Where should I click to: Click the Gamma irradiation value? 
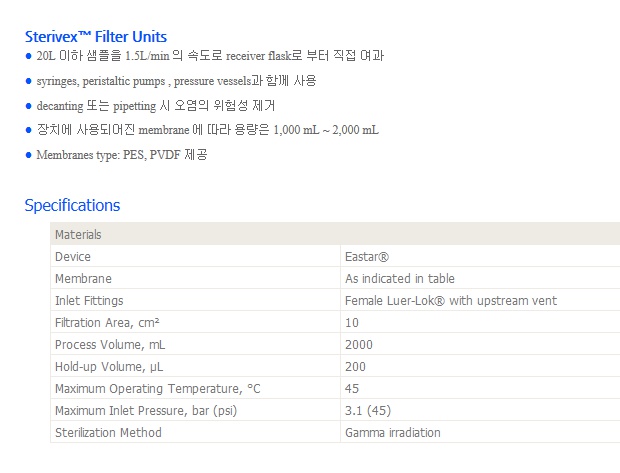[x=392, y=433]
